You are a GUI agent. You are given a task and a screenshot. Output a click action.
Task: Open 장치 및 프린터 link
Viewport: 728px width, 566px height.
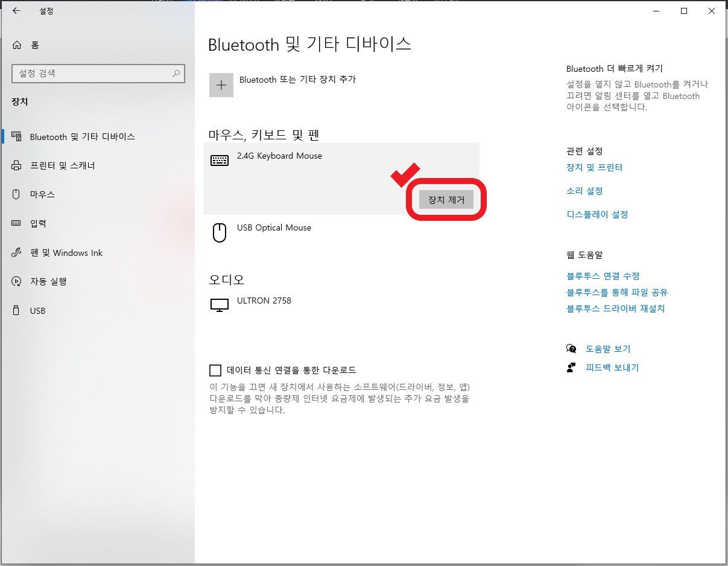pos(594,167)
